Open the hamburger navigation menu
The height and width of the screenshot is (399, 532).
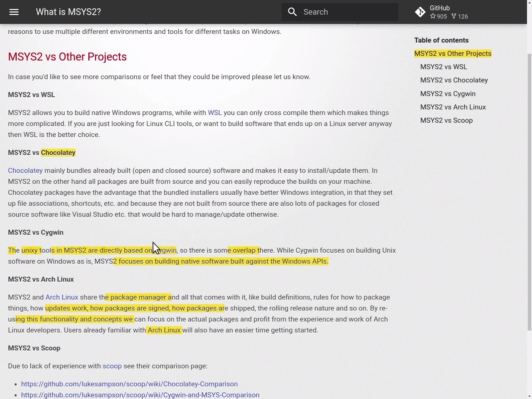pyautogui.click(x=14, y=12)
